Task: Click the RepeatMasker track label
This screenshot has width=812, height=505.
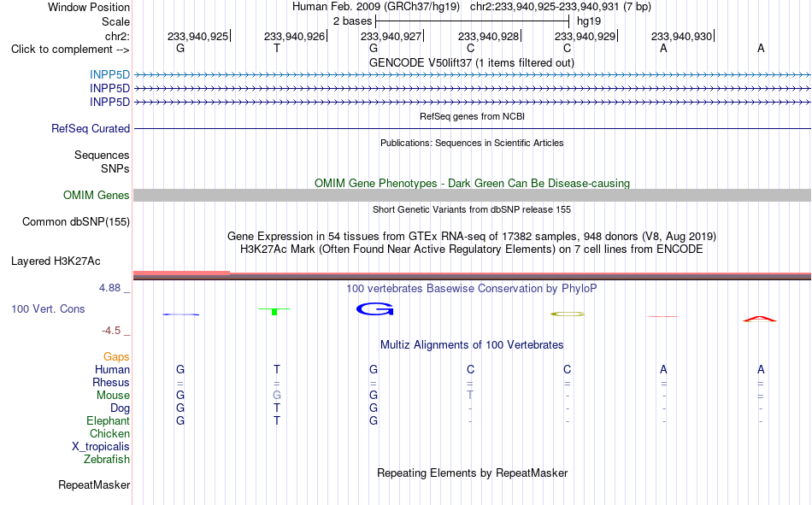Action: pyautogui.click(x=94, y=485)
